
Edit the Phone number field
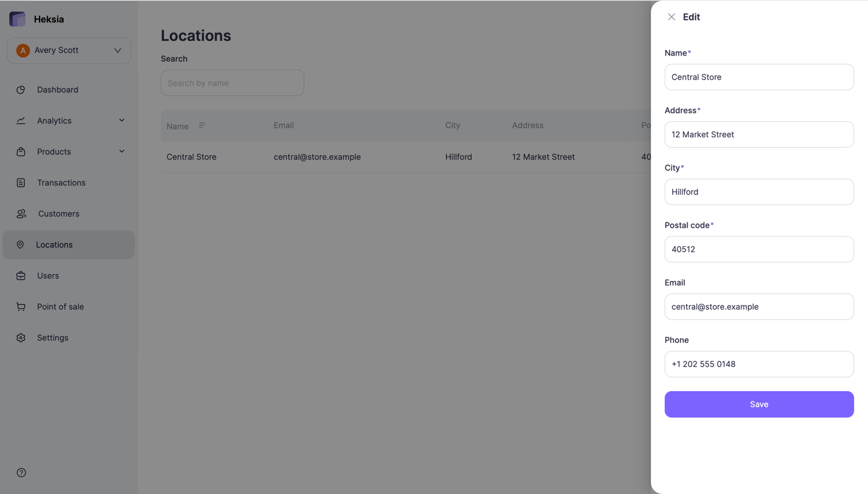pyautogui.click(x=759, y=364)
